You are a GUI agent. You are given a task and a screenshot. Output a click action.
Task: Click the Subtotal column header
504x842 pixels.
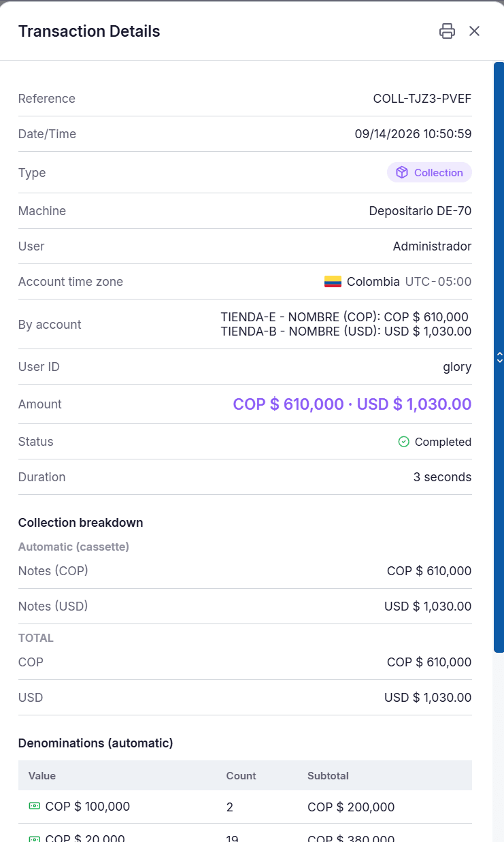(328, 775)
